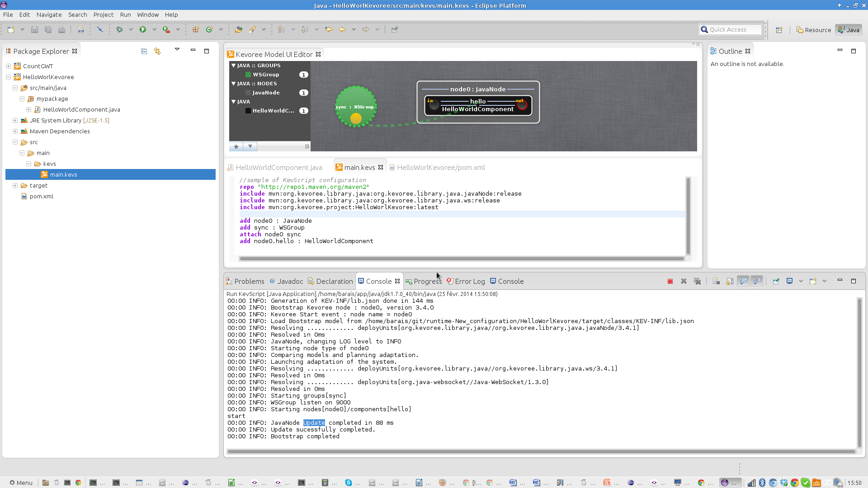Terminate the running console process

pos(670,281)
